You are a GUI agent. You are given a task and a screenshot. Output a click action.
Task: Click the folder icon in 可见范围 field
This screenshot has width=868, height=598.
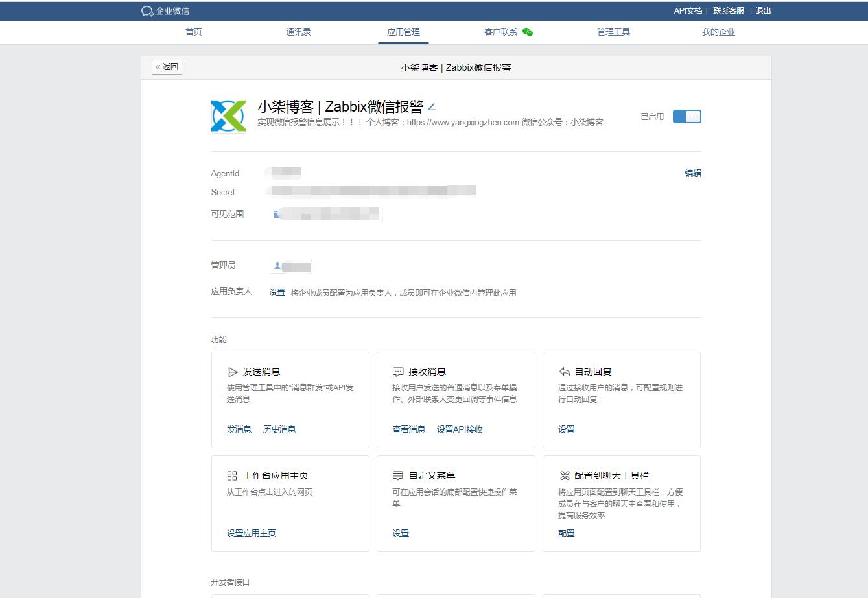(277, 215)
